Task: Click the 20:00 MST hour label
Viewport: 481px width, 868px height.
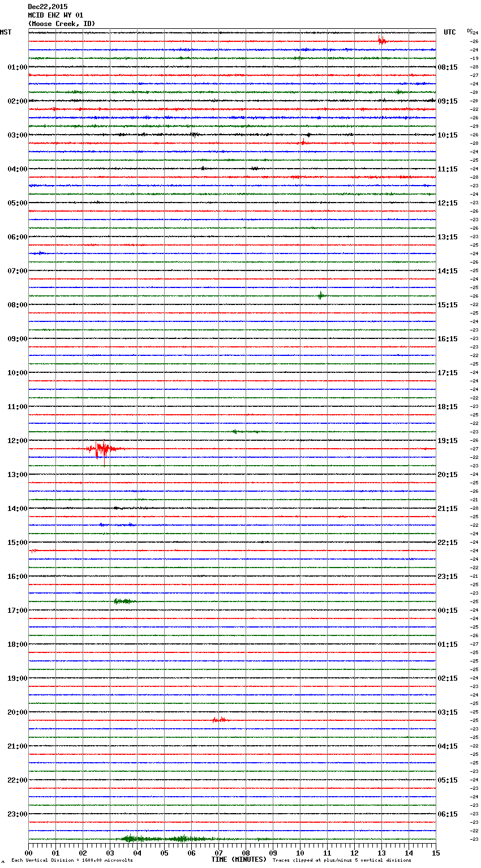Action: (x=17, y=712)
